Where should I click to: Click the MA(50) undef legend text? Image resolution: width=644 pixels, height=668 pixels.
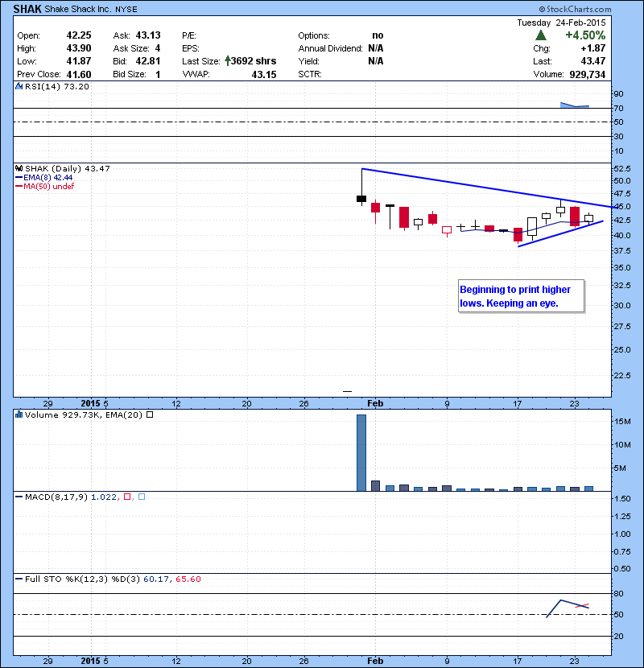(48, 186)
